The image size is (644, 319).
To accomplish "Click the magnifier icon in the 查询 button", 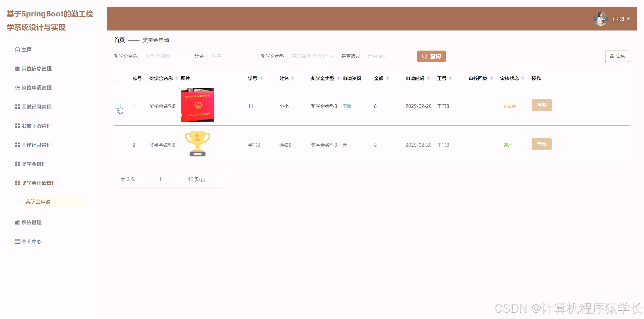I will point(425,56).
